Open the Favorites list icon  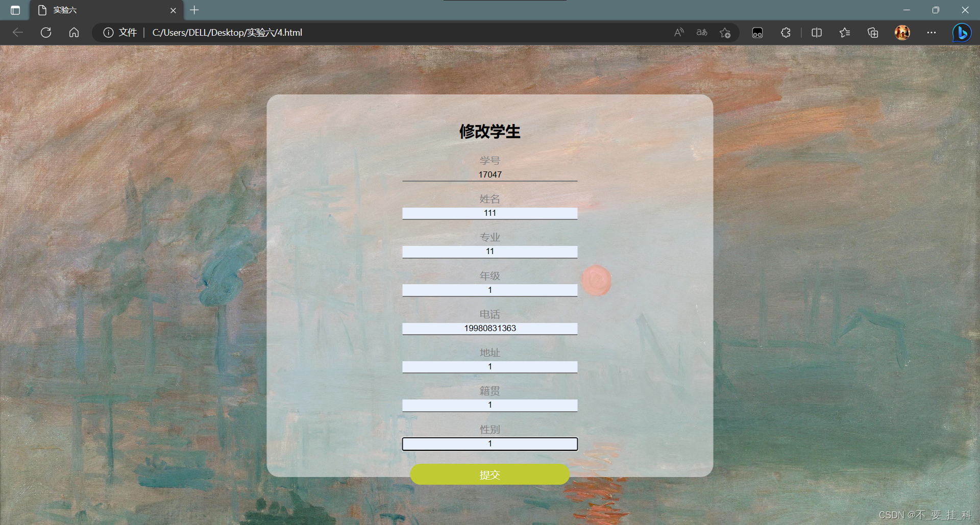pyautogui.click(x=845, y=33)
